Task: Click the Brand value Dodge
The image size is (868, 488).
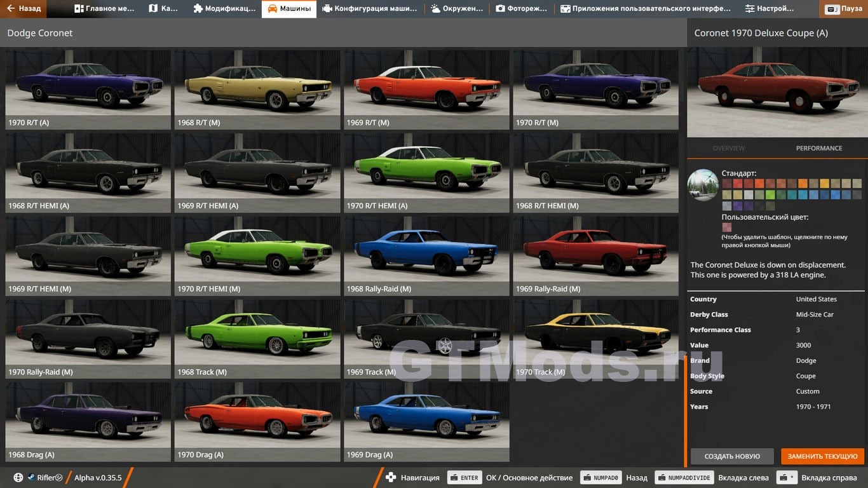Action: tap(806, 360)
